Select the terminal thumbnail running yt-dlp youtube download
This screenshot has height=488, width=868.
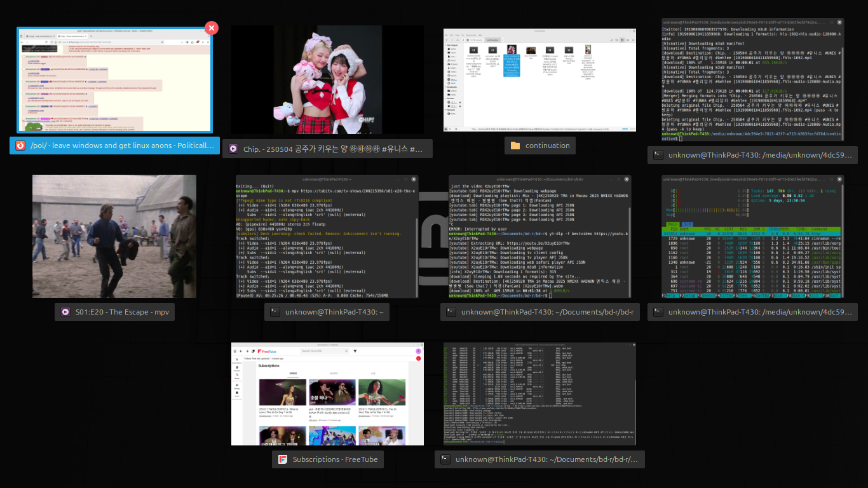[539, 236]
